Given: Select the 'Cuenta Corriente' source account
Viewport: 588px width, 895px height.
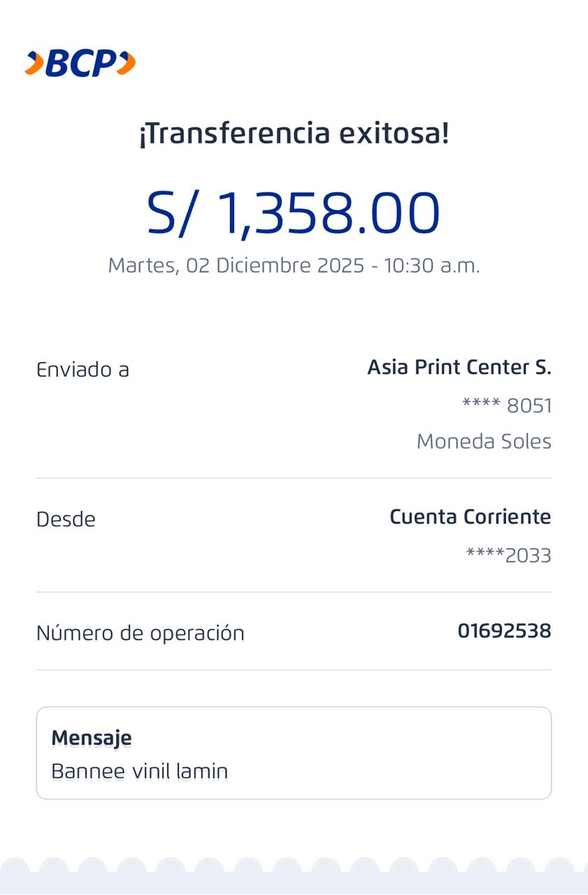Looking at the screenshot, I should 470,517.
